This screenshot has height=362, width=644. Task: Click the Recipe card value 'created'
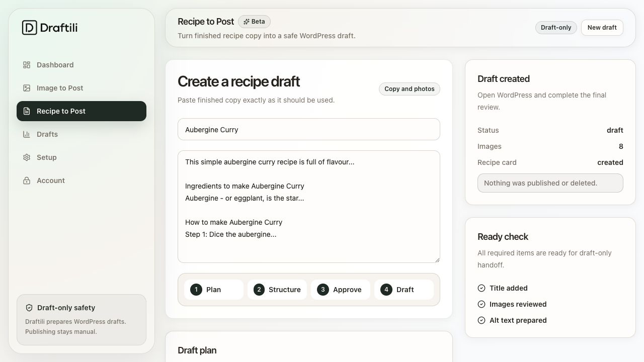coord(610,162)
